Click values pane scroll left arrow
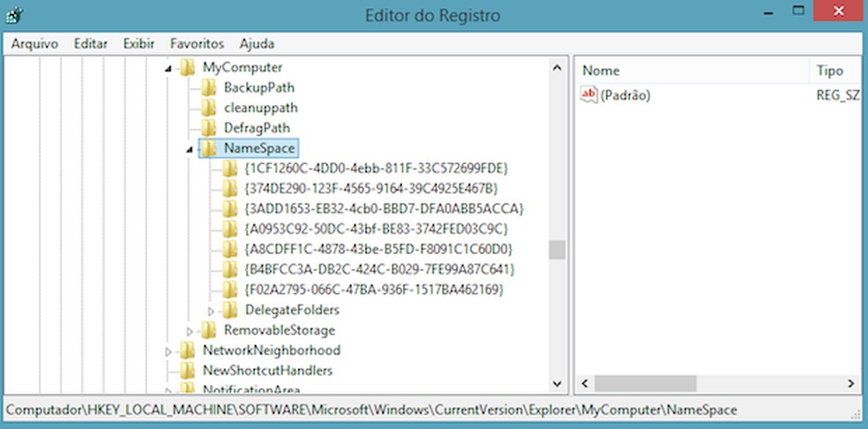 point(584,383)
